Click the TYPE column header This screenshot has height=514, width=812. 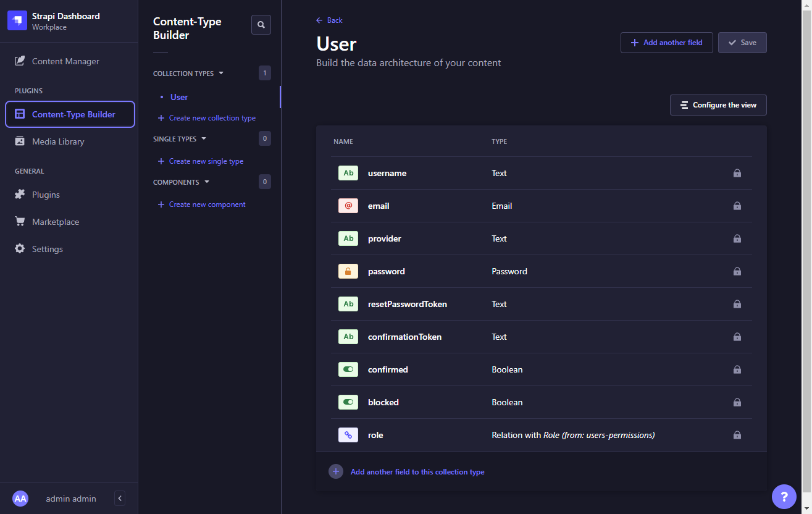click(500, 141)
